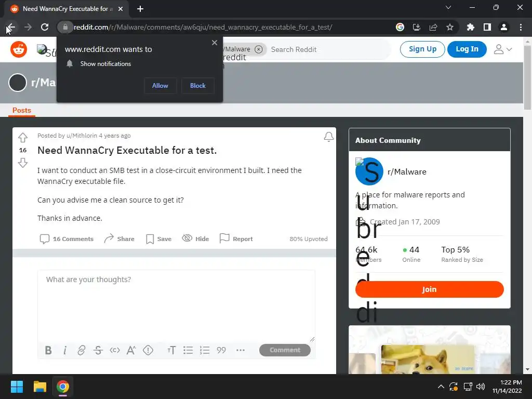The image size is (532, 399).
Task: Bookmark this page with star
Action: pyautogui.click(x=450, y=27)
